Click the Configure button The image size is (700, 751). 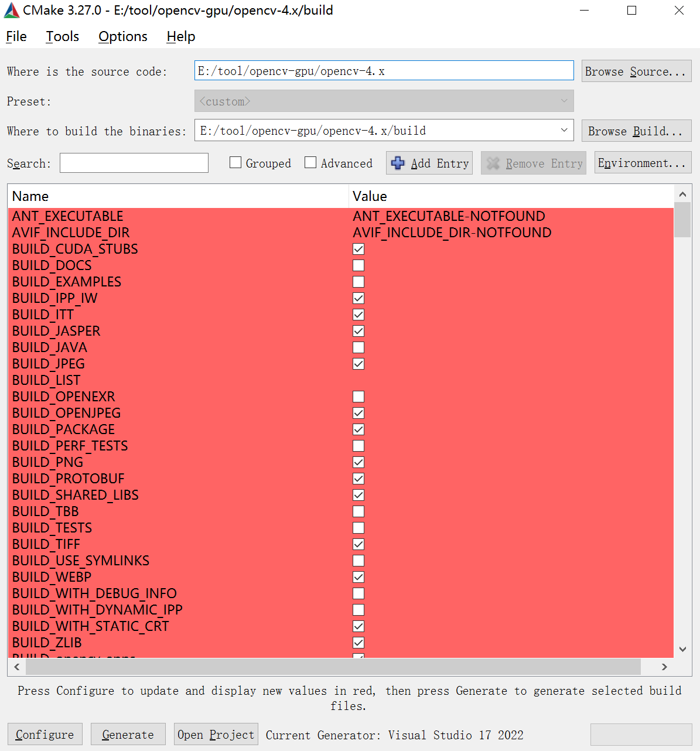coord(45,735)
